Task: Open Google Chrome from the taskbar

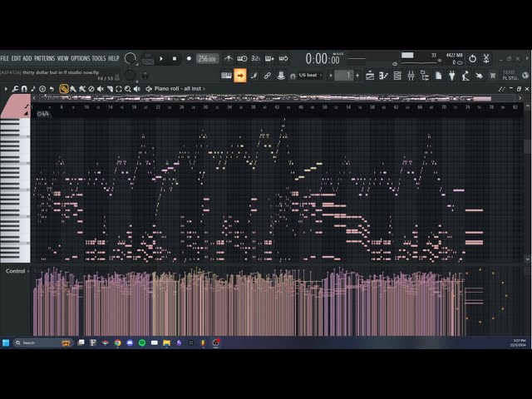Action: coord(117,342)
